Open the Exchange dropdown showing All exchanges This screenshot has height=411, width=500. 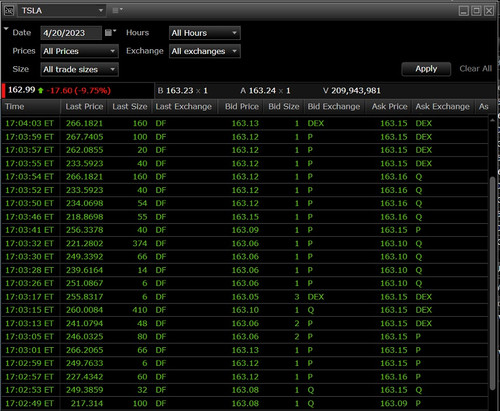coord(205,51)
